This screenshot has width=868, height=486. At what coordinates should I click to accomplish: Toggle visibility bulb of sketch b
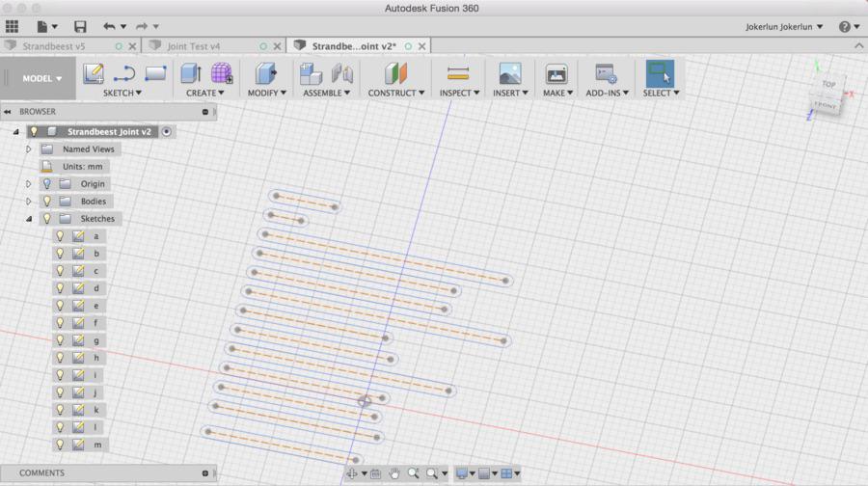(60, 254)
